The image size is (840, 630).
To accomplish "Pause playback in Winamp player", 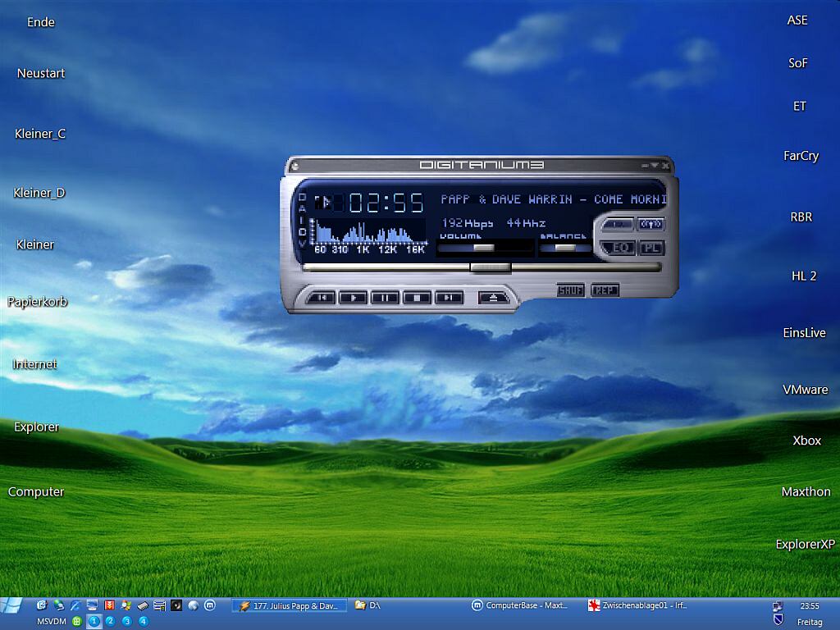I will (x=385, y=297).
